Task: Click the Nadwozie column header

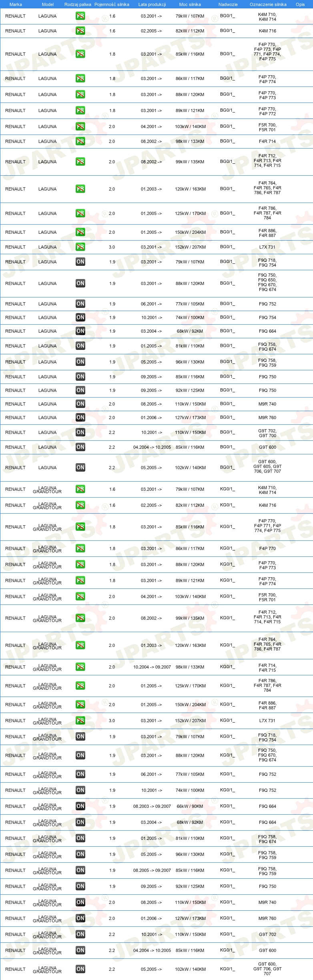Action: pos(228,4)
